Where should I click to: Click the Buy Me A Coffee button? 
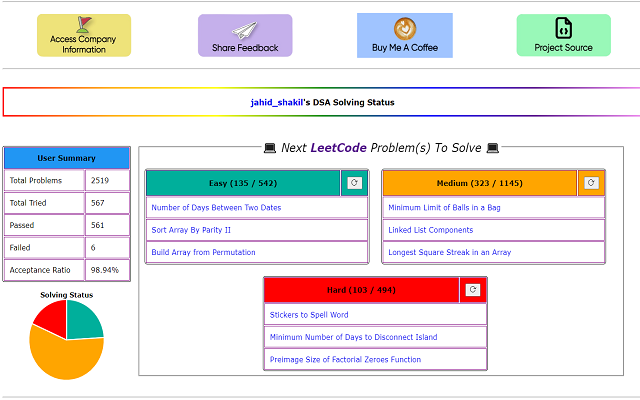tap(405, 36)
